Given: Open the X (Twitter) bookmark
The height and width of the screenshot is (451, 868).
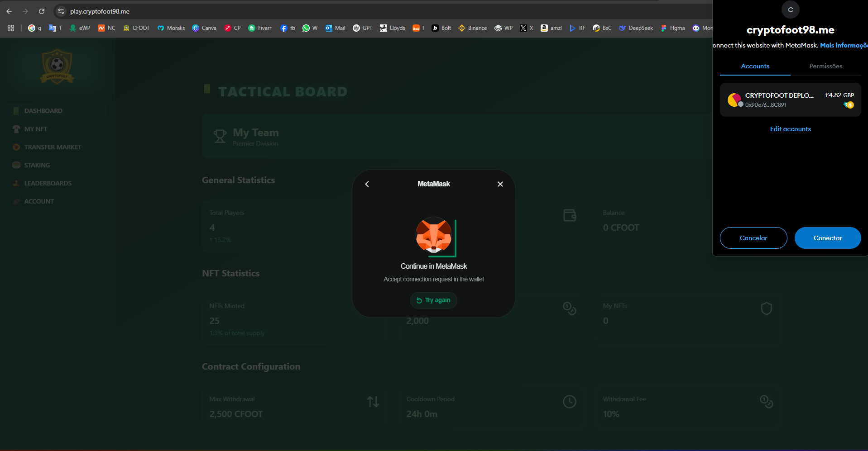Looking at the screenshot, I should click(x=527, y=28).
